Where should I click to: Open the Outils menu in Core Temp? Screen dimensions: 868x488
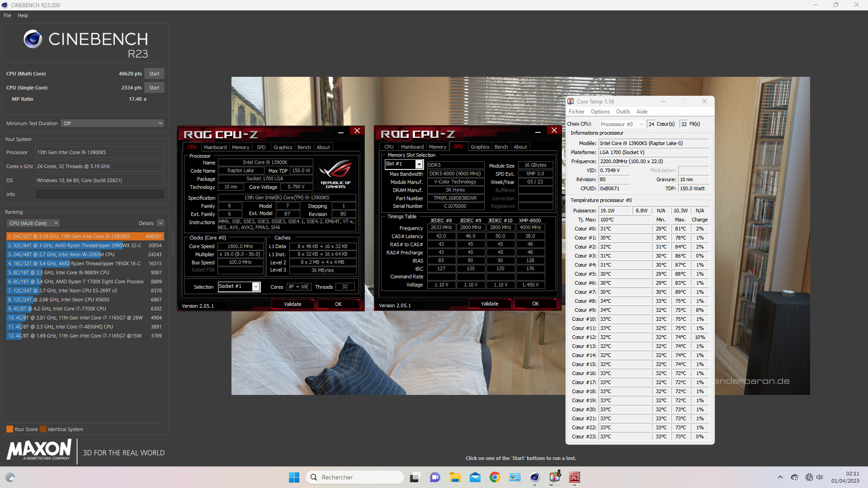(623, 112)
